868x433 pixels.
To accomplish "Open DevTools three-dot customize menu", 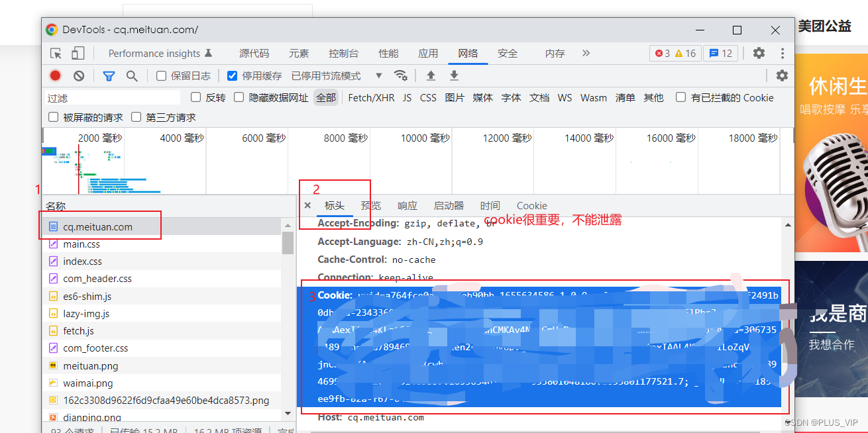I will pos(783,54).
